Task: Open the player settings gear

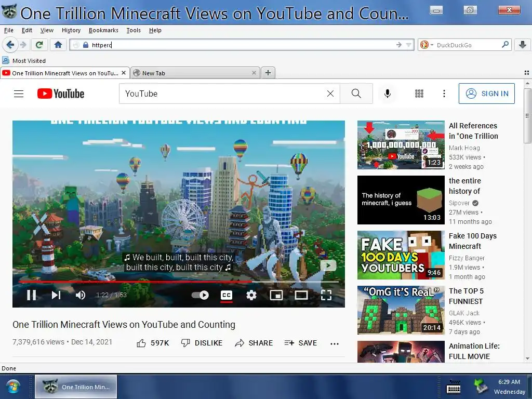Action: (251, 295)
